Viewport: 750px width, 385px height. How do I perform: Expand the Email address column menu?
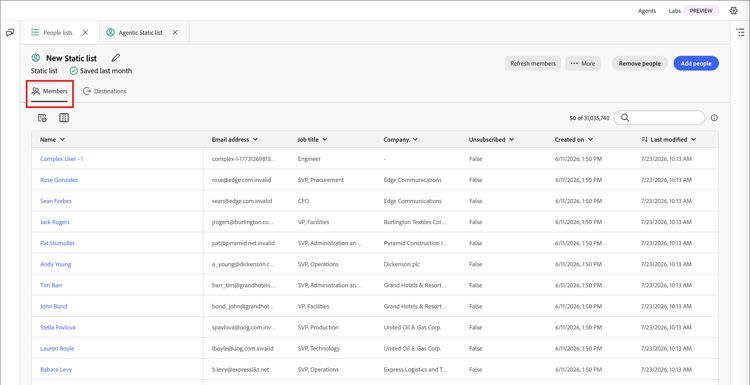(255, 140)
